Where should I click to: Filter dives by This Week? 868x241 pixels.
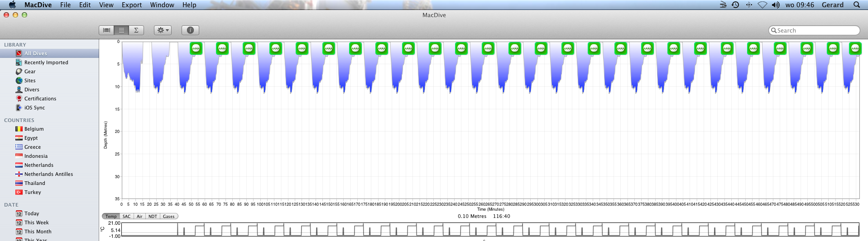click(x=36, y=222)
